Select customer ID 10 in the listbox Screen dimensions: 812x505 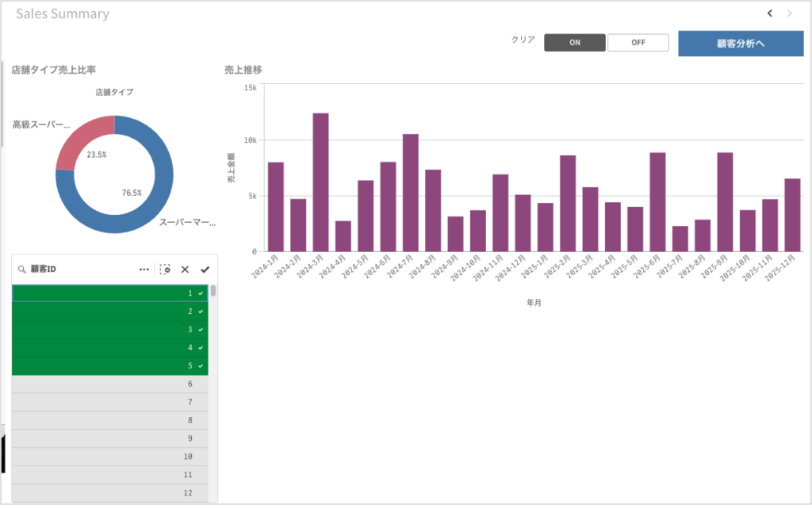[x=109, y=457]
